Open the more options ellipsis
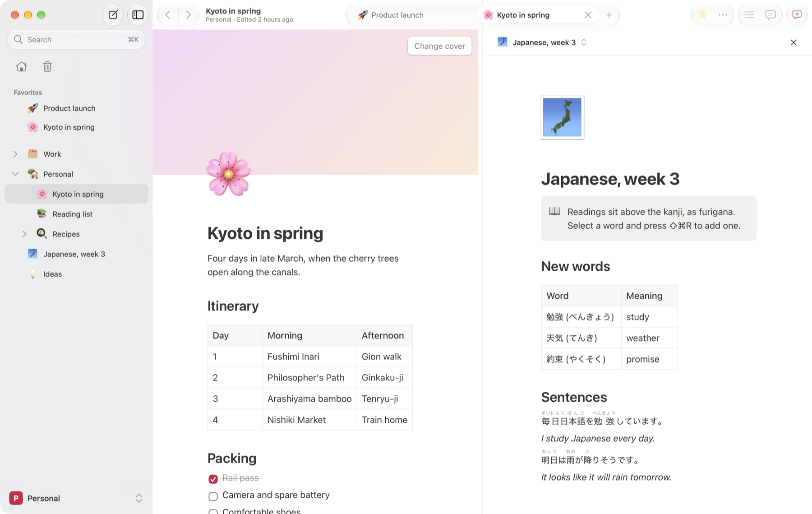The width and height of the screenshot is (812, 514). (x=723, y=15)
